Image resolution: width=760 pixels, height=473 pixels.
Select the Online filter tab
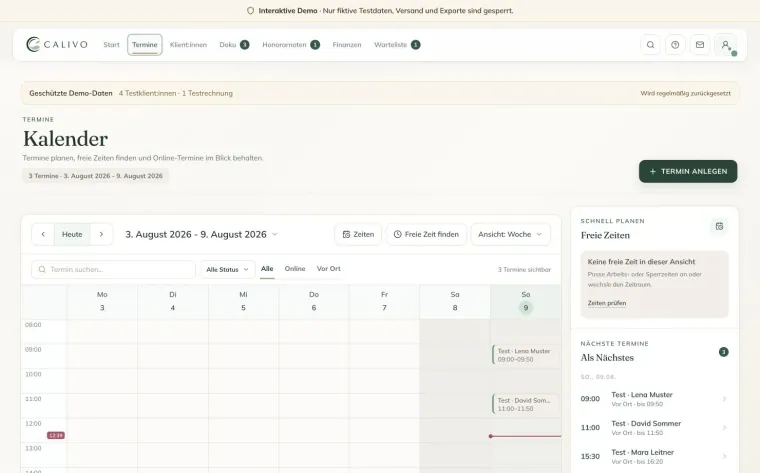pos(295,268)
